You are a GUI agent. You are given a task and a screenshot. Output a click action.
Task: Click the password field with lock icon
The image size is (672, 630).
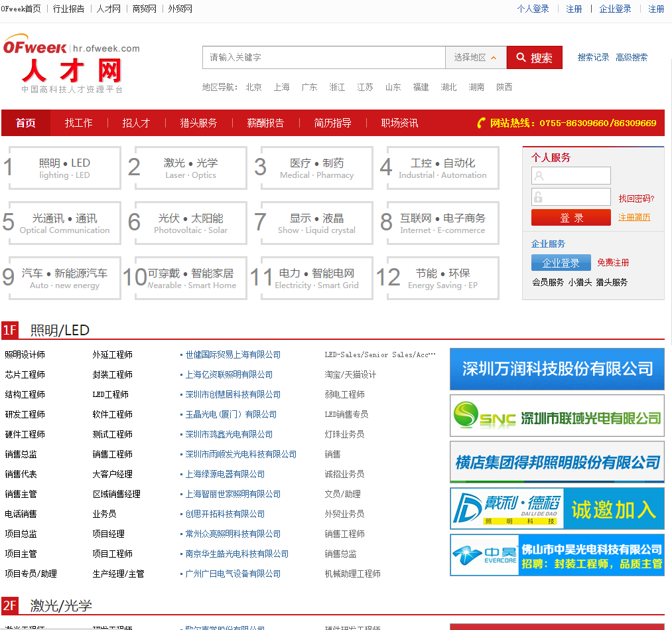[571, 197]
